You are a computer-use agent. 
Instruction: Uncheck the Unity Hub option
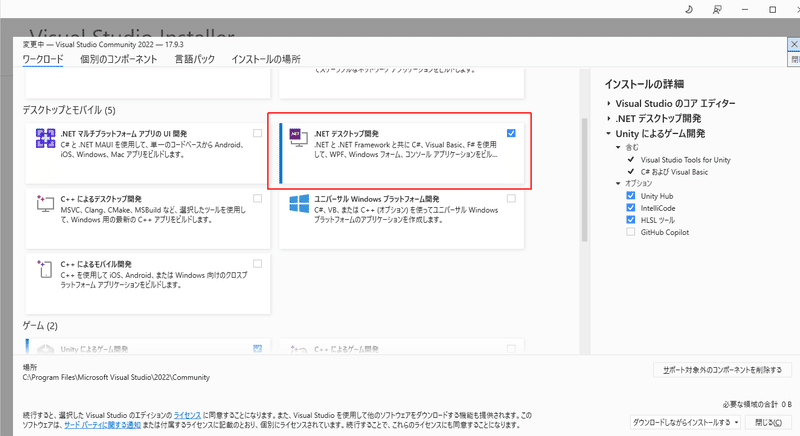pos(631,196)
